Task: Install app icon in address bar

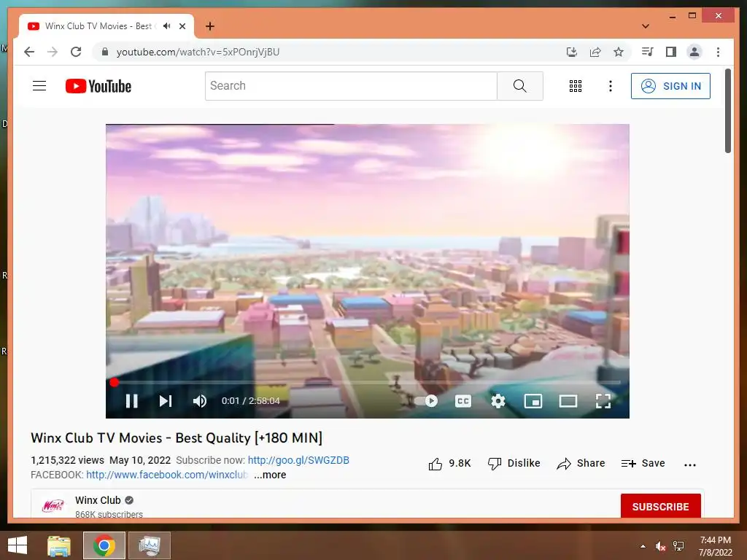Action: pos(572,52)
